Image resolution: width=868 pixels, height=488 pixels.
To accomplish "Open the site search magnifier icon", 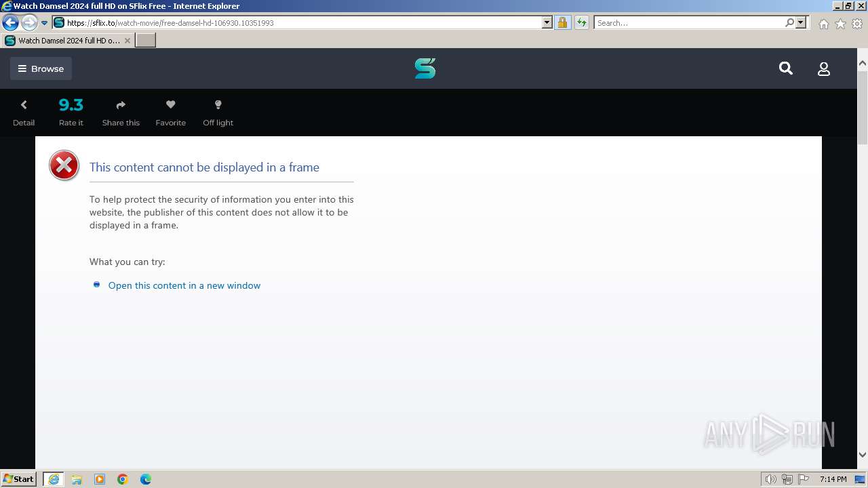I will (x=786, y=68).
